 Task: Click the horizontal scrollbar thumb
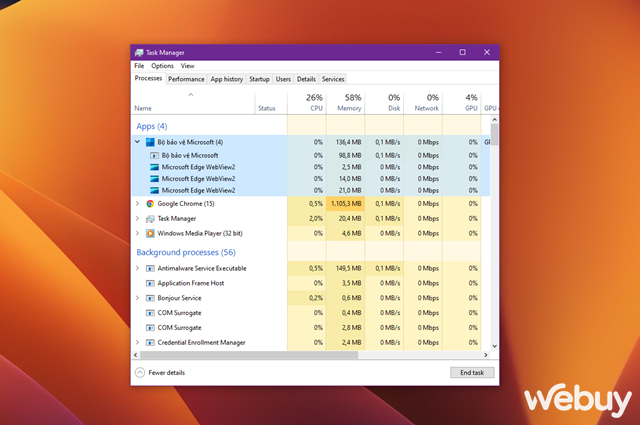(249, 355)
